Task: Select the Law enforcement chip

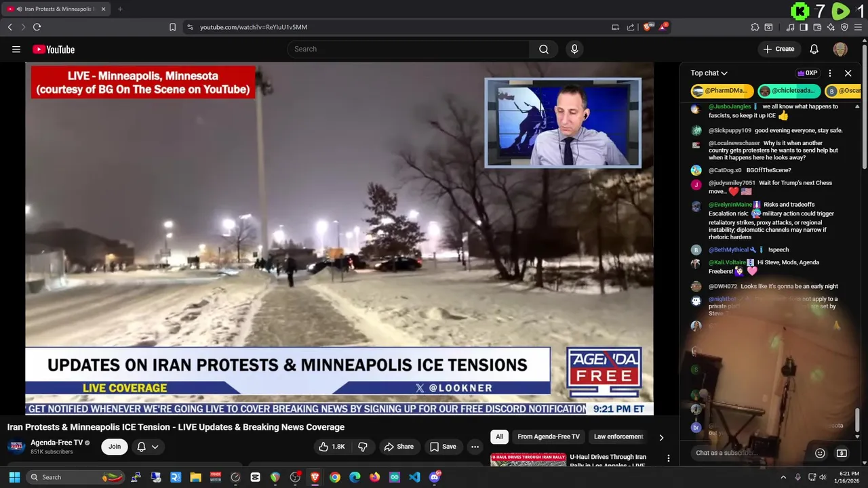Action: (618, 436)
